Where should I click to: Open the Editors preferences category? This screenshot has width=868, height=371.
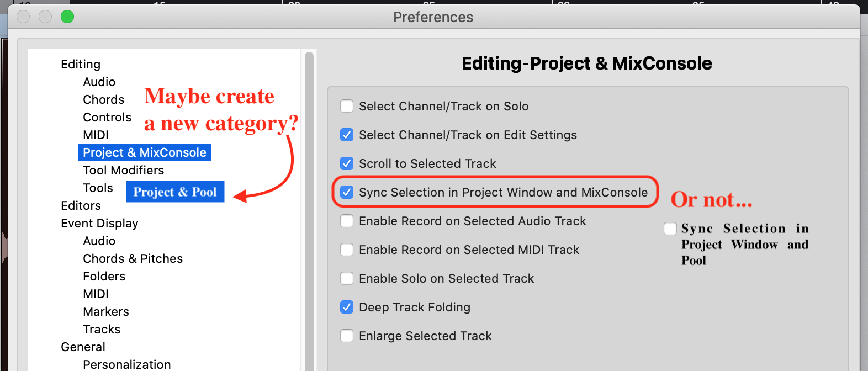[81, 205]
